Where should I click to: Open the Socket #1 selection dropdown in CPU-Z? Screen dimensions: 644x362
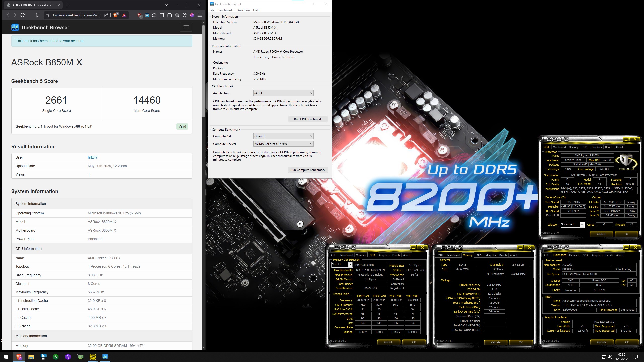[x=572, y=224]
